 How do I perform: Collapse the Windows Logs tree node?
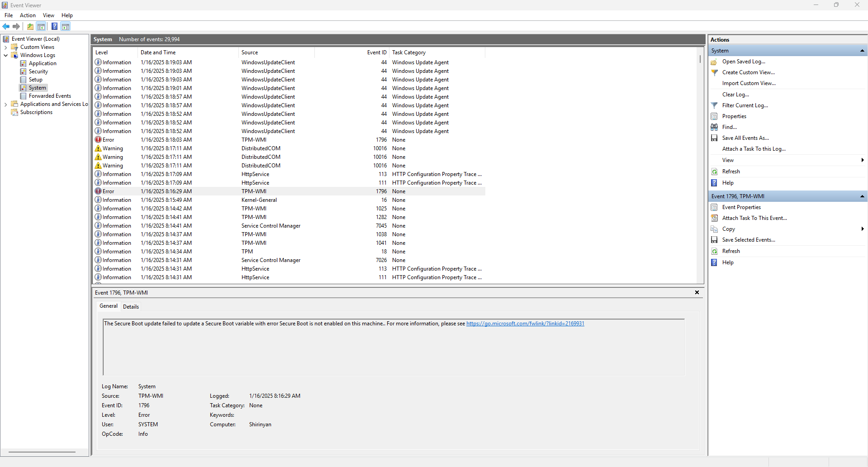[x=5, y=55]
